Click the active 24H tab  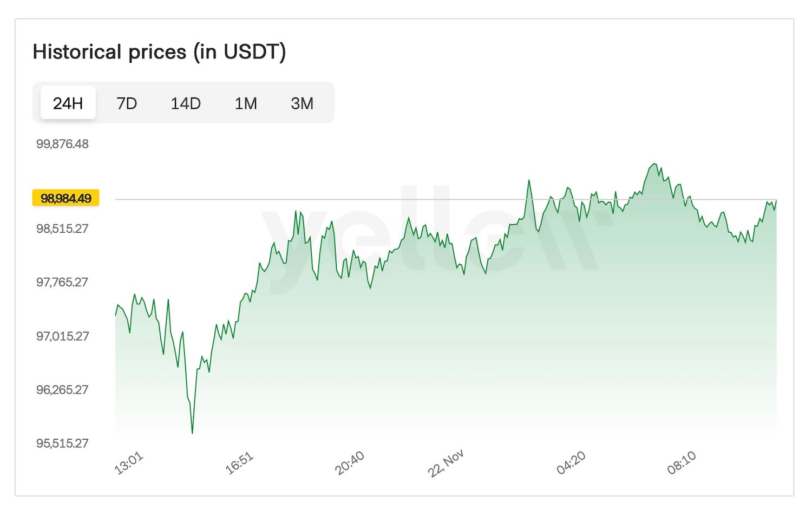[68, 102]
